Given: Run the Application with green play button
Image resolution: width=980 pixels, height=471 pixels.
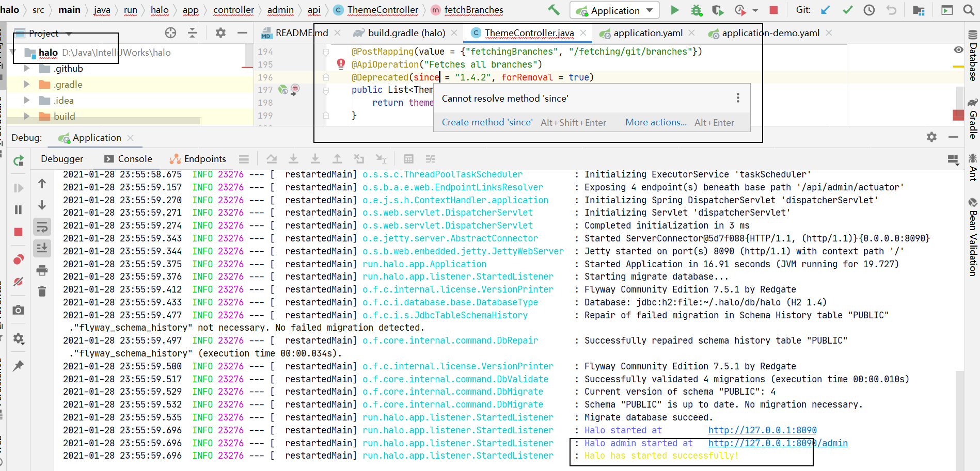Looking at the screenshot, I should click(674, 10).
